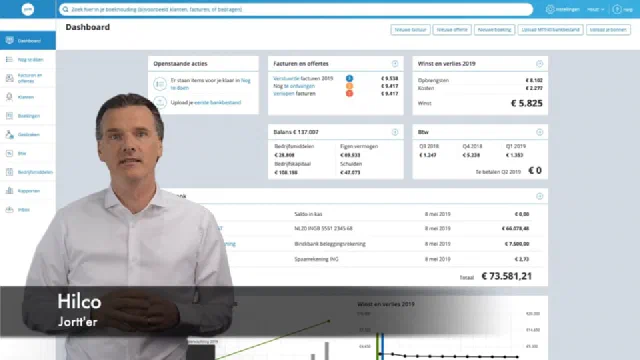Click the Openstaande acties card title
Viewport: 640px width, 360px height.
tap(180, 64)
